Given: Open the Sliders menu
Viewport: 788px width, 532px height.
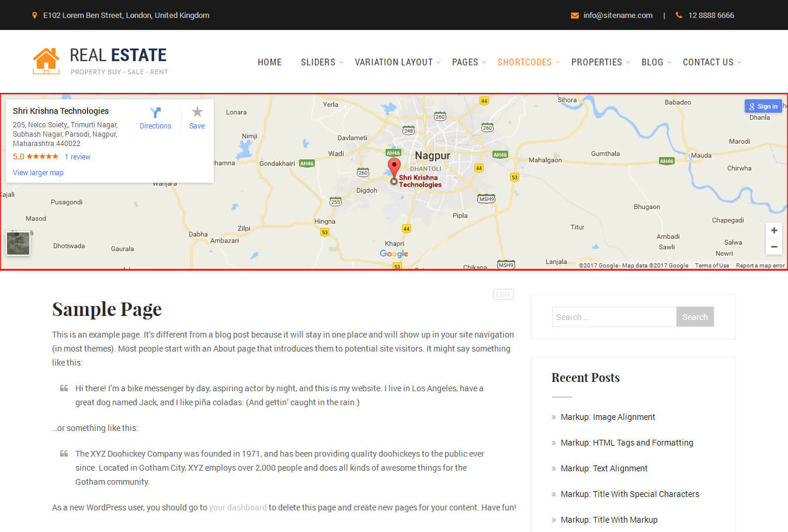Looking at the screenshot, I should pos(318,62).
